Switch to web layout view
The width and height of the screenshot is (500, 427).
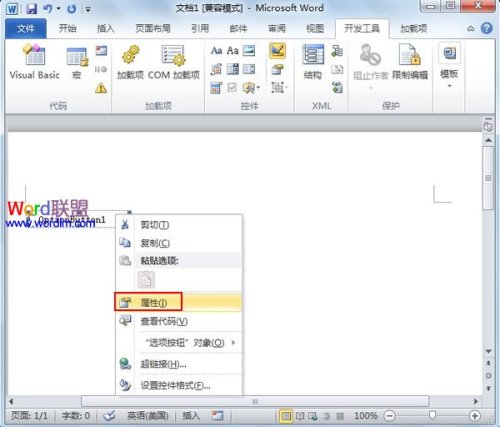click(313, 416)
